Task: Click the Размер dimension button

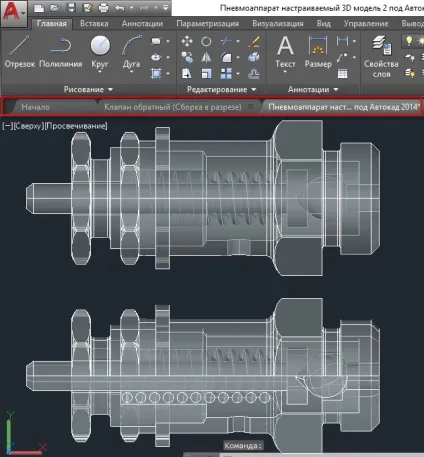Action: pos(318,52)
